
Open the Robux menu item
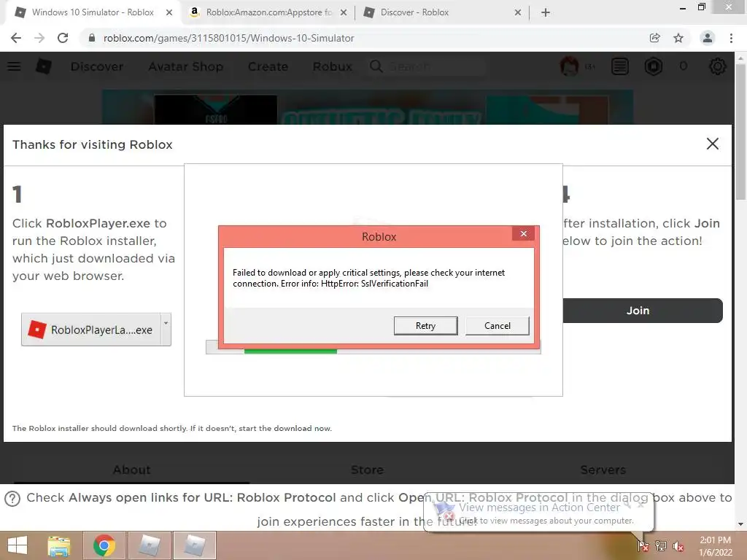point(333,66)
